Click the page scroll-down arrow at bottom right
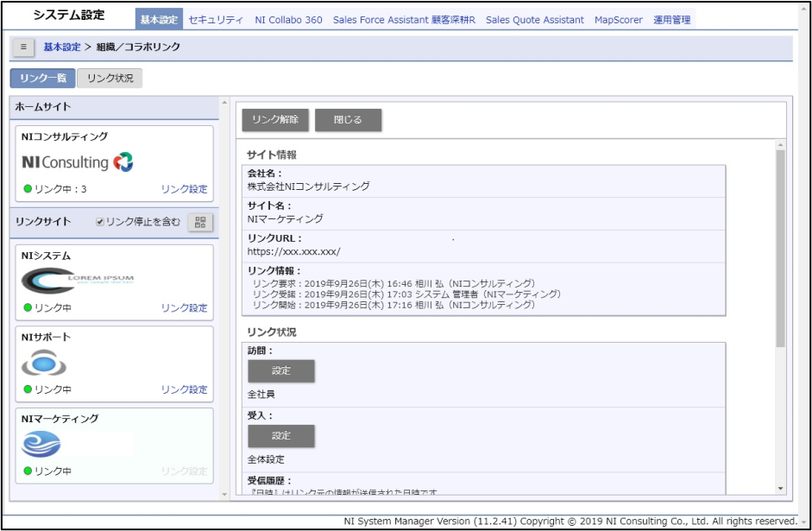Screen dimensions: 812x531 [x=803, y=522]
